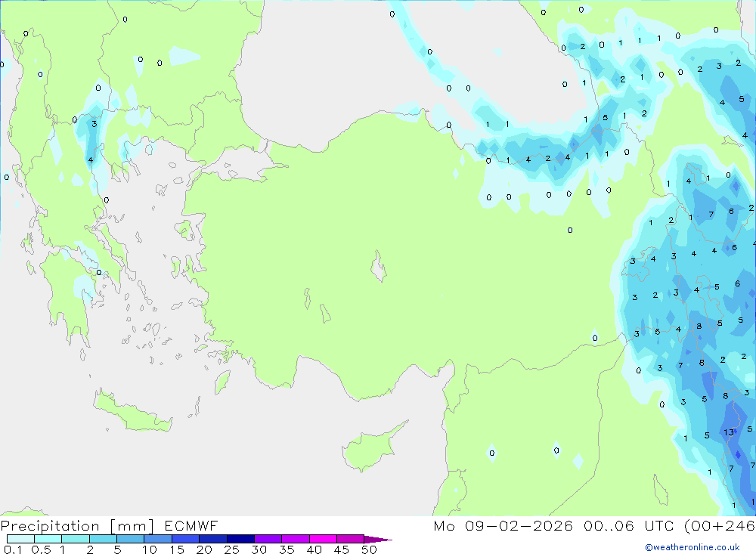
Task: Click the 25–30 mm navy legend swatch
Action: [x=240, y=539]
